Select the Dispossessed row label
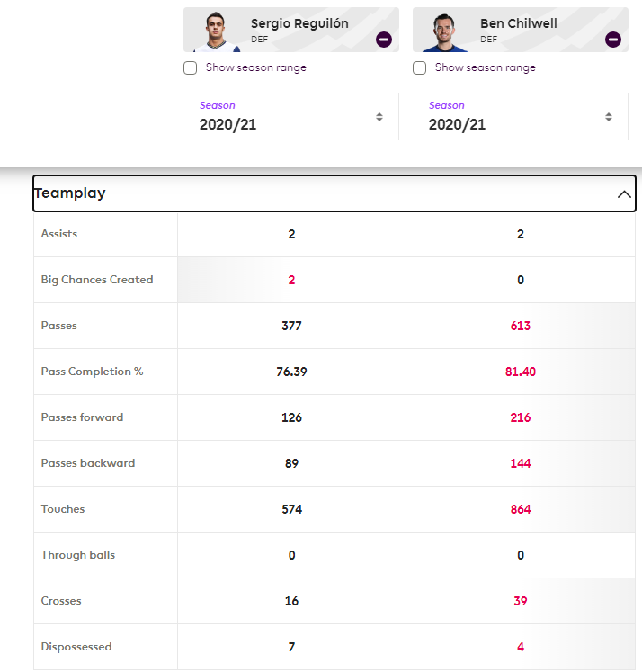This screenshot has width=642, height=672. [76, 647]
